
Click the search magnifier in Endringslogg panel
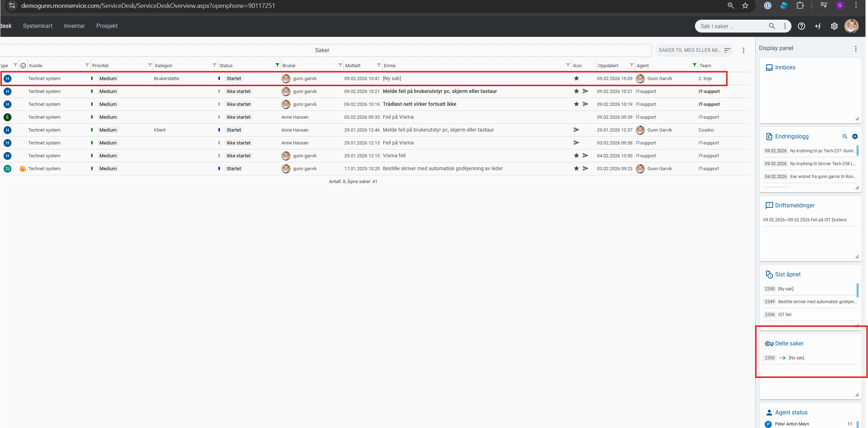point(845,136)
